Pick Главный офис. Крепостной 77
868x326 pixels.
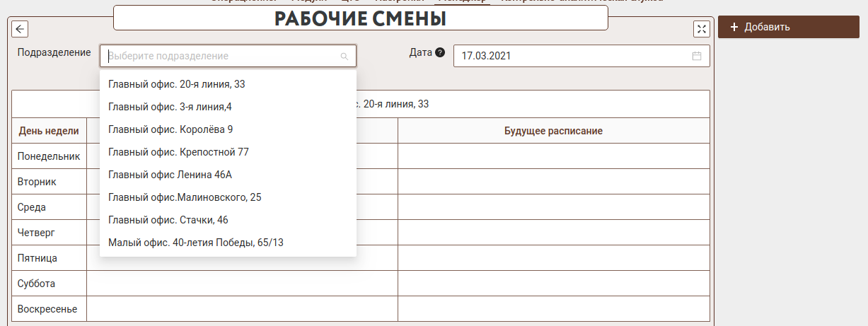[178, 152]
